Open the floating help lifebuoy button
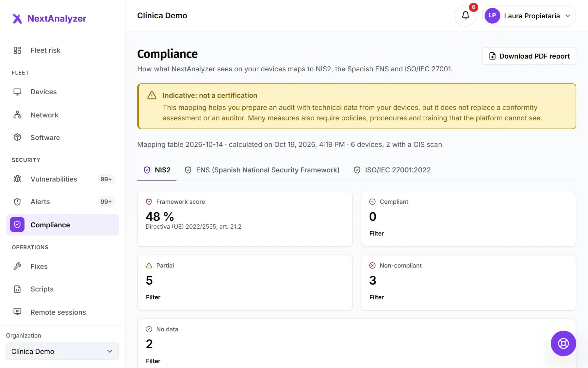The height and width of the screenshot is (368, 588). [x=563, y=343]
